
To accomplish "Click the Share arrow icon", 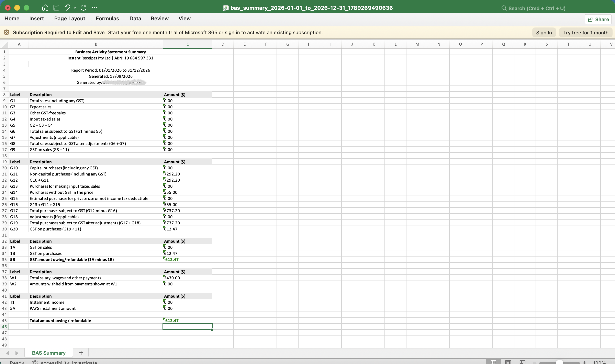I will (x=591, y=19).
